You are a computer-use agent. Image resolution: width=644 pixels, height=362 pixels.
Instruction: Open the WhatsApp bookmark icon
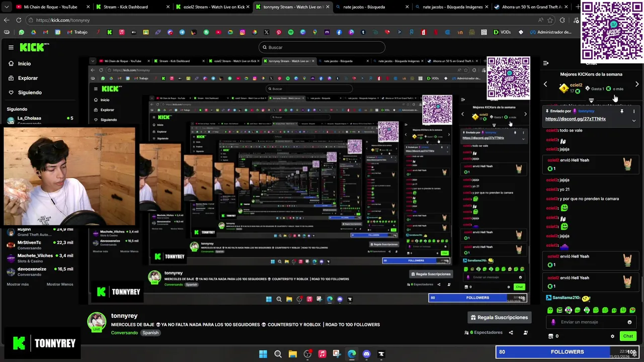click(21, 32)
